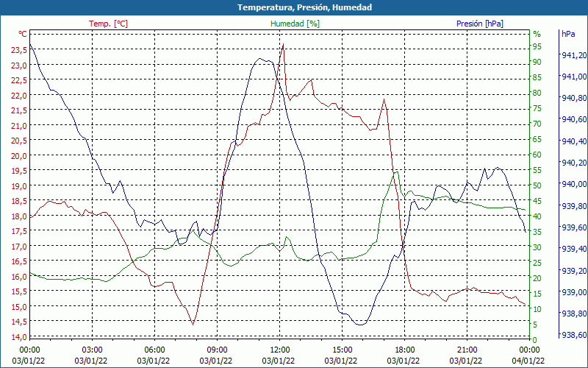588x368 pixels.
Task: Click the 20,5 temperature axis tick
Action: tap(19, 141)
